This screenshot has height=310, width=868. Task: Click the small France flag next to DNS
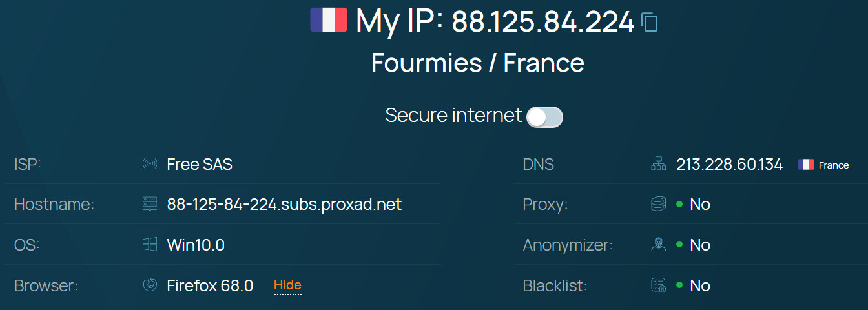pos(805,165)
